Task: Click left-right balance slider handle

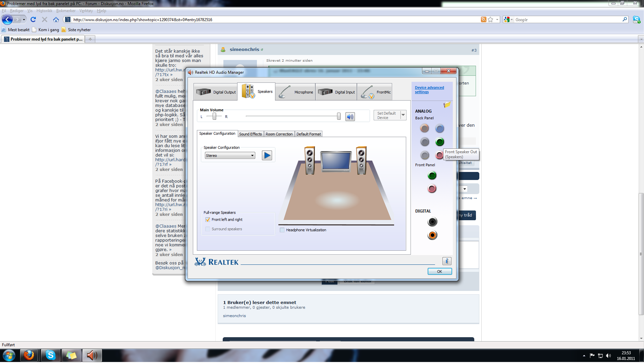Action: (x=214, y=116)
